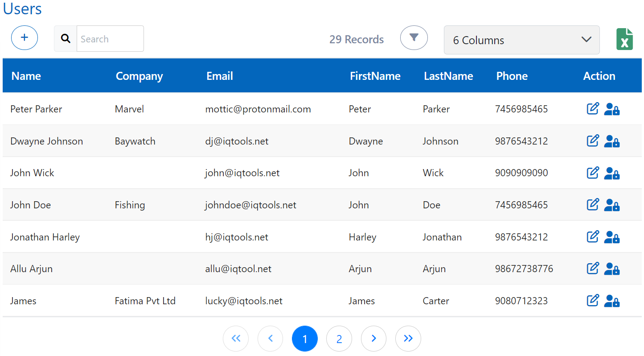644x356 pixels.
Task: Go to page 2 of users
Action: pyautogui.click(x=339, y=339)
